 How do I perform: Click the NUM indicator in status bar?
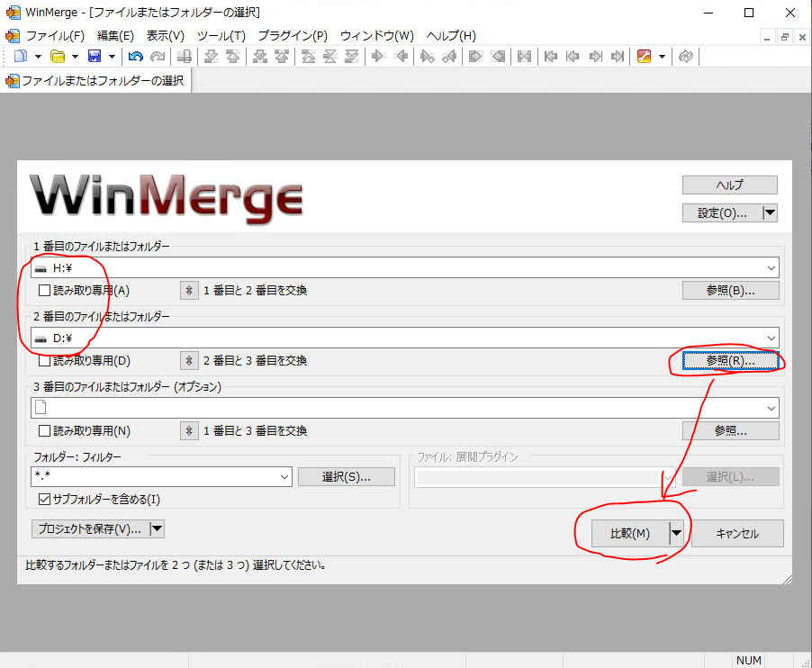click(749, 660)
